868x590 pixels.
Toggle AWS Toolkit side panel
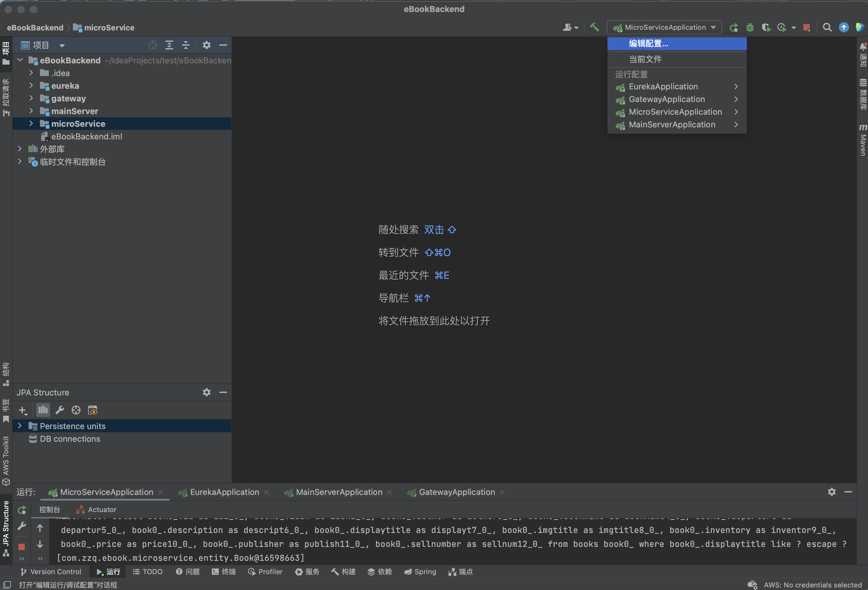click(x=6, y=460)
